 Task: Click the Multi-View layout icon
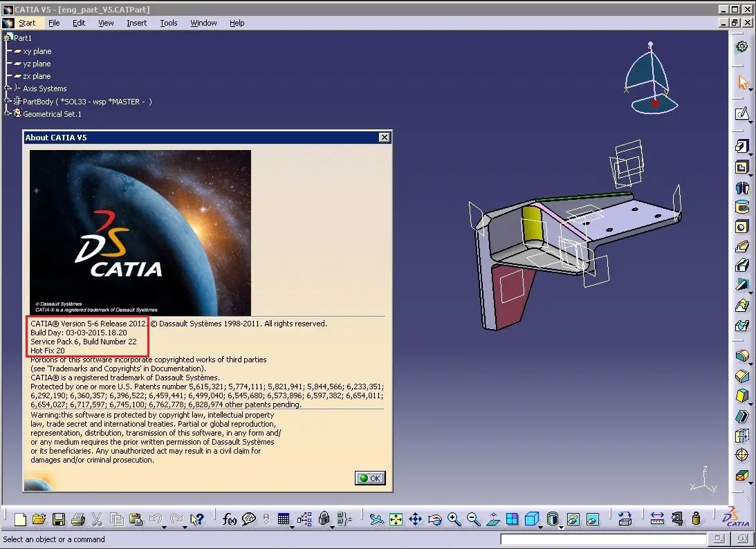click(512, 519)
